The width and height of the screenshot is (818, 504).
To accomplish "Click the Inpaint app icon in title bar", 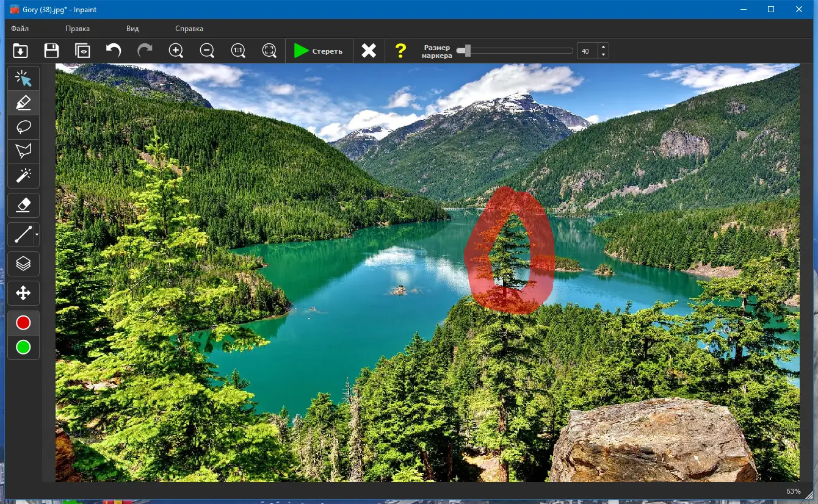I will pos(15,9).
